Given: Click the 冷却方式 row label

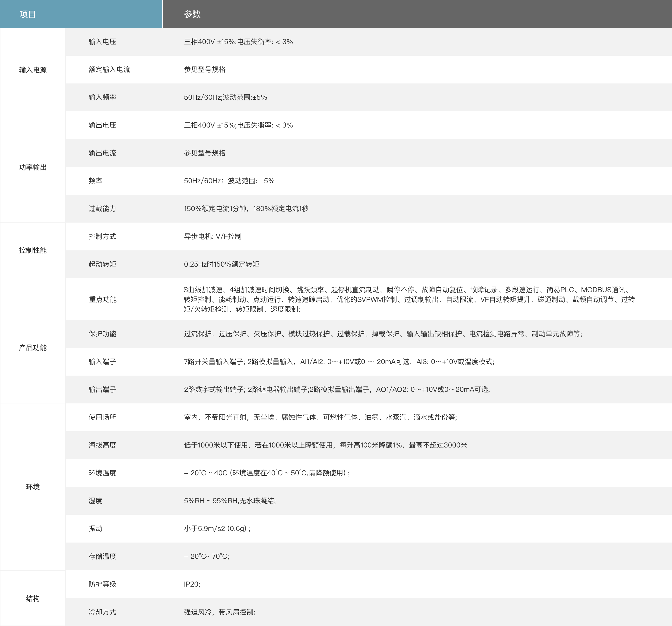Looking at the screenshot, I should 102,612.
